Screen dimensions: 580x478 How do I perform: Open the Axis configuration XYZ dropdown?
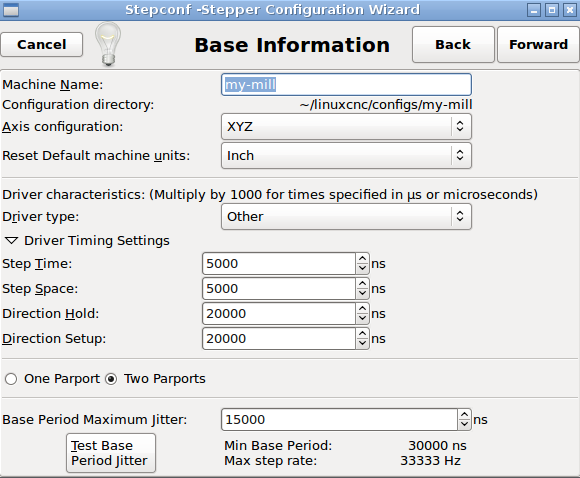pos(346,127)
